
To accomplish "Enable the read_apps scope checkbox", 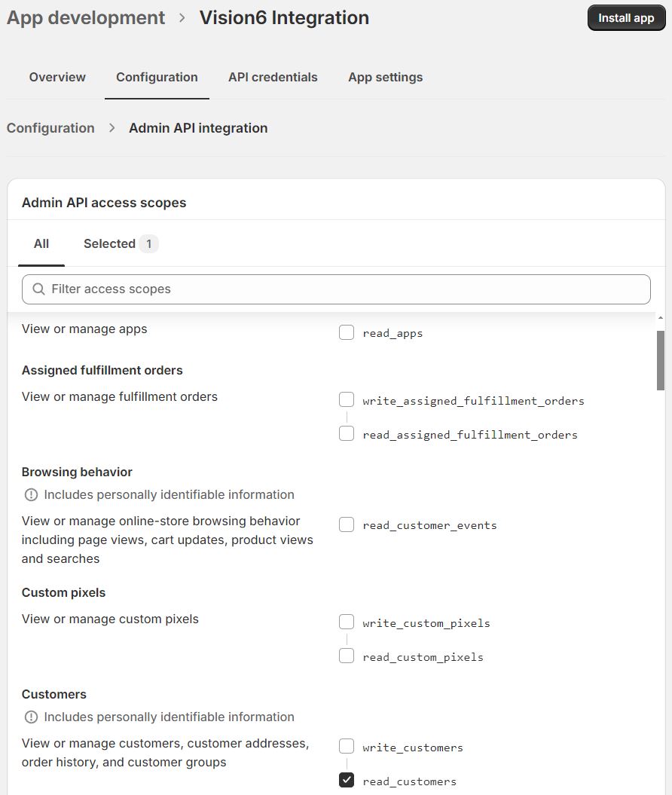I will (347, 332).
